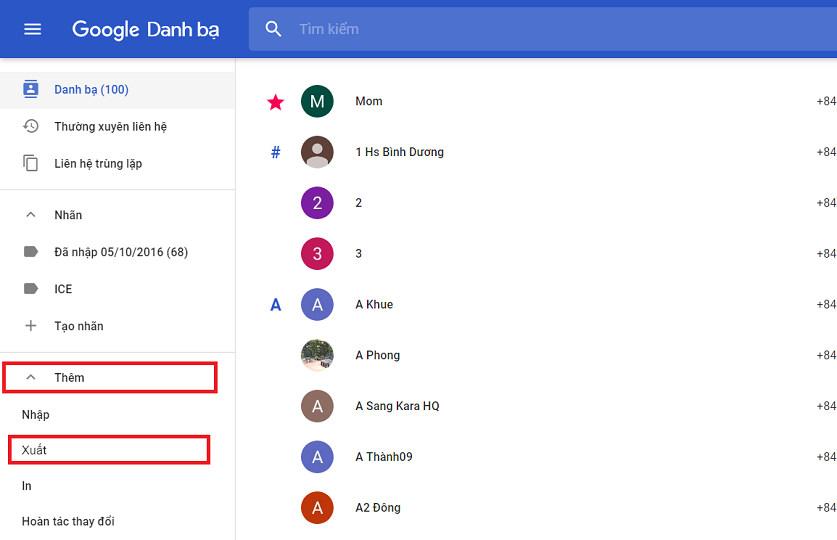
Task: Open contact A Thành09
Action: 384,457
